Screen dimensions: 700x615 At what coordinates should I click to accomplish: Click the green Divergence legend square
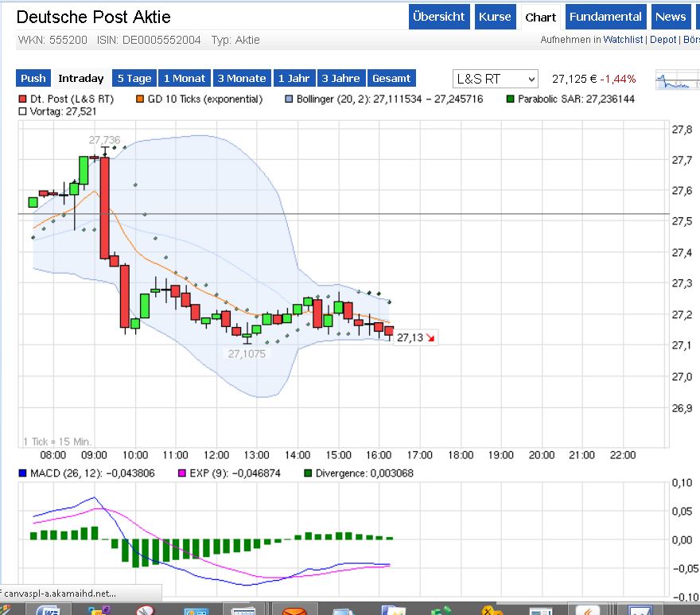tap(307, 473)
